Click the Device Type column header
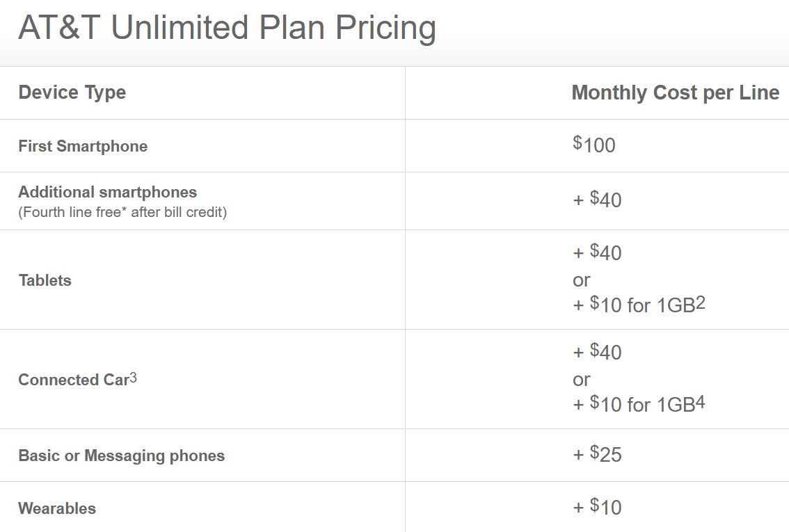This screenshot has width=789, height=532. point(72,92)
